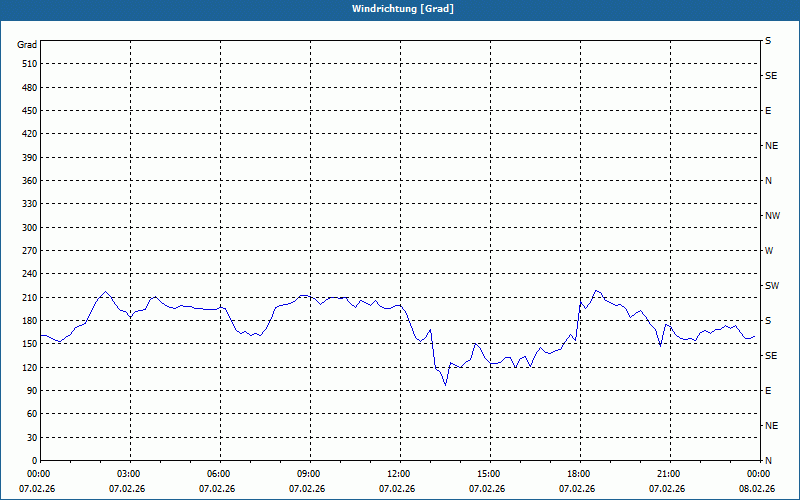Click the lowest dip of the blue wind line
The image size is (800, 500).
pyautogui.click(x=446, y=384)
